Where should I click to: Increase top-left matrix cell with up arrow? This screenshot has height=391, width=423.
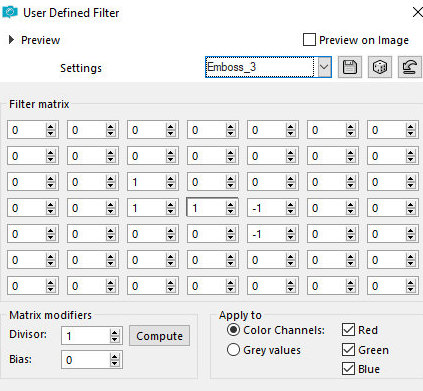[51, 126]
